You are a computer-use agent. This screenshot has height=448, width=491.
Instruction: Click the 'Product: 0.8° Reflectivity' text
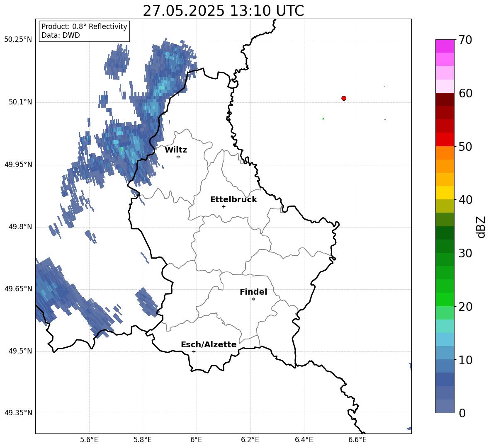tap(84, 26)
